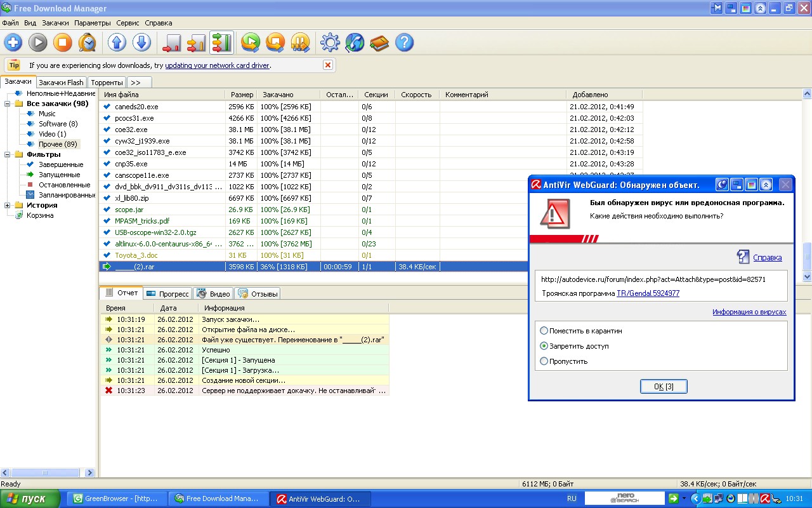Image resolution: width=812 pixels, height=508 pixels.
Task: Switch to GreenBrowser in the taskbar
Action: coord(117,499)
